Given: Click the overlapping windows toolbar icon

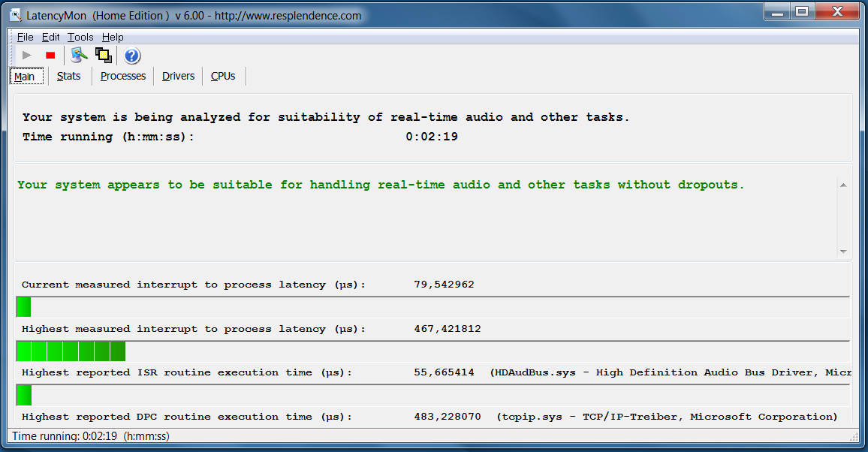Looking at the screenshot, I should click(x=104, y=56).
